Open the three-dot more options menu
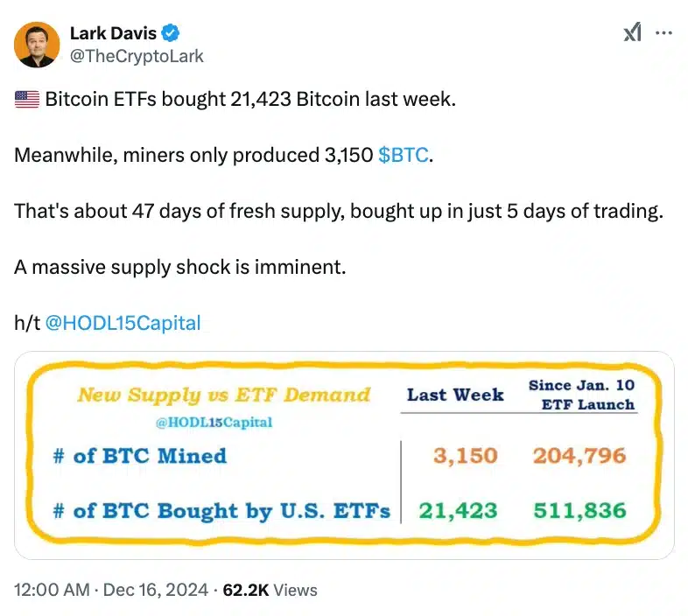Screen dimensions: 688x616 (x=664, y=33)
